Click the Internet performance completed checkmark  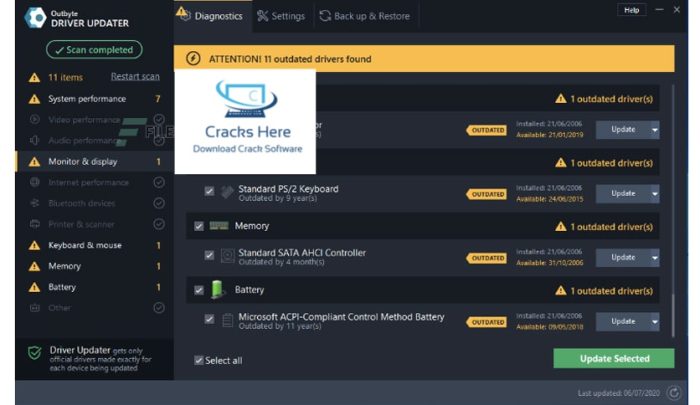(158, 182)
